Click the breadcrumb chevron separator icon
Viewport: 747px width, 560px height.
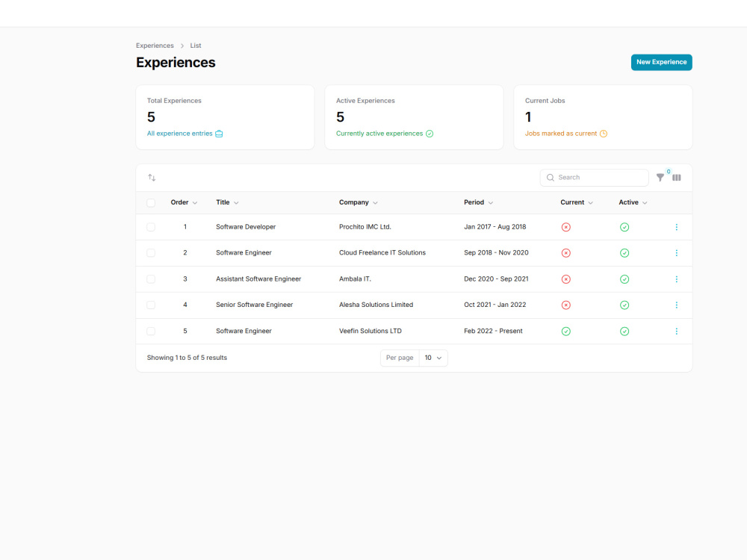[182, 46]
